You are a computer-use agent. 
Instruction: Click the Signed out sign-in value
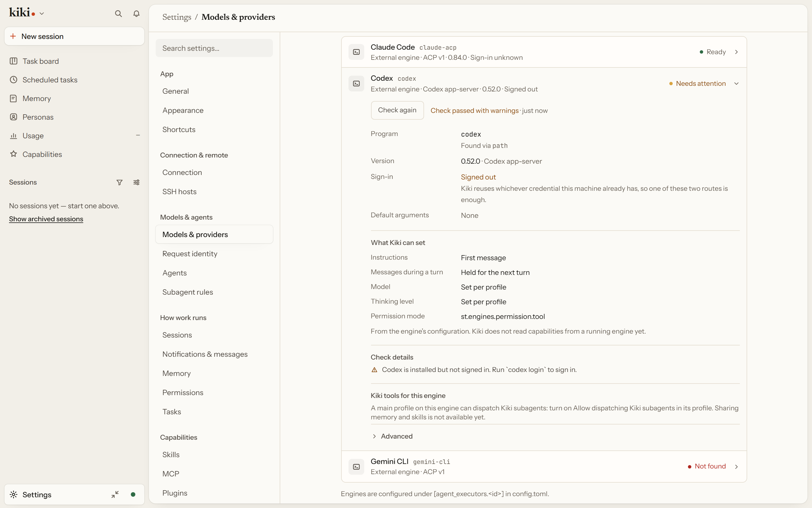(478, 177)
